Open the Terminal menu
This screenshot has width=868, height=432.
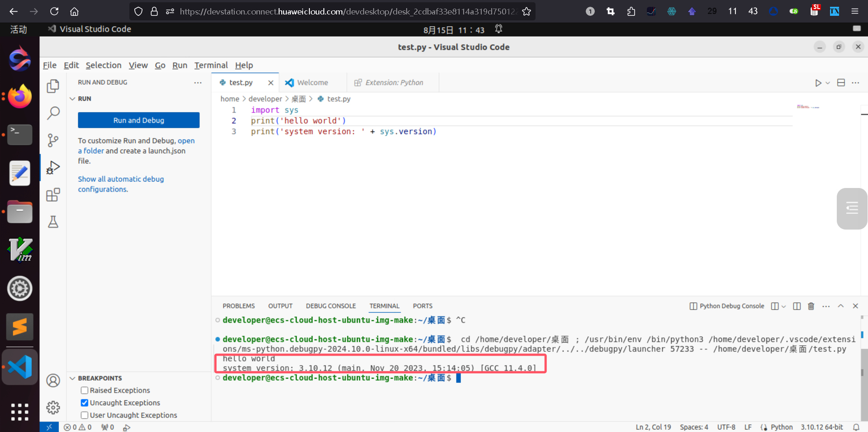click(x=211, y=65)
